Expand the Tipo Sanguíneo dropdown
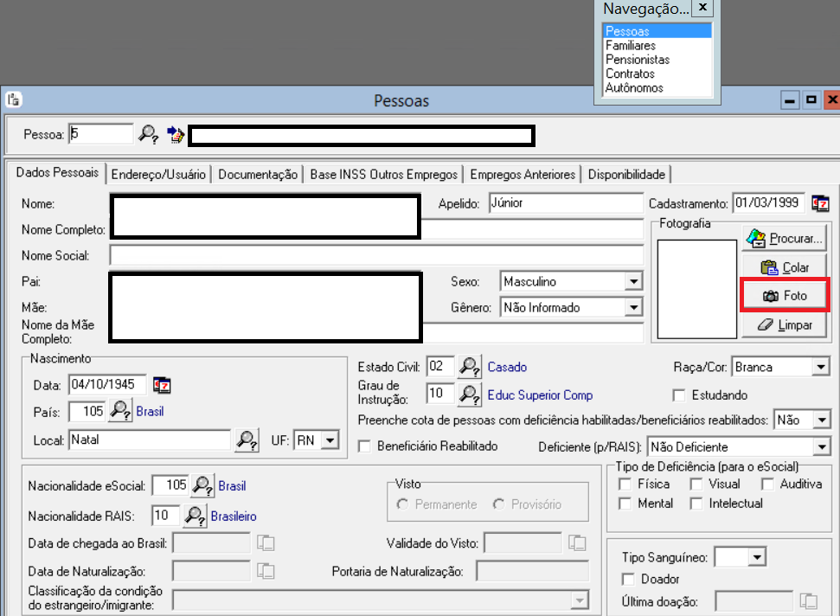Image resolution: width=840 pixels, height=616 pixels. pos(757,557)
